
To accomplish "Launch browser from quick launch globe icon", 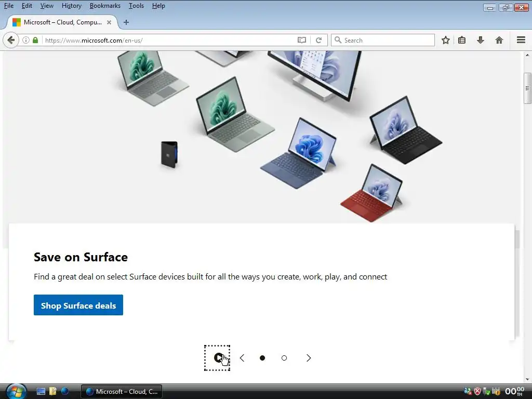I will click(65, 392).
